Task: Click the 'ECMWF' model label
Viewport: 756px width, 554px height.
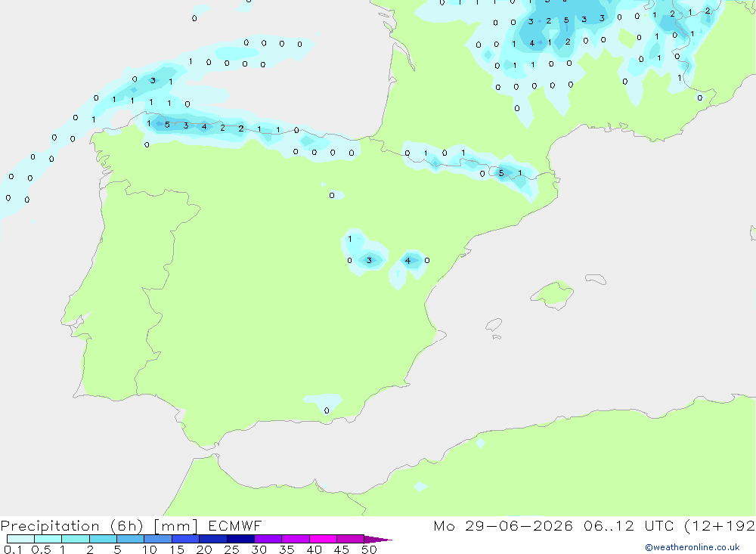Action: tap(235, 525)
